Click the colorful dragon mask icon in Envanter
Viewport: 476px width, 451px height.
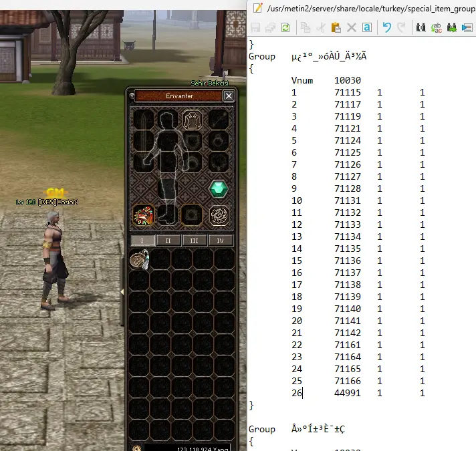pos(143,215)
